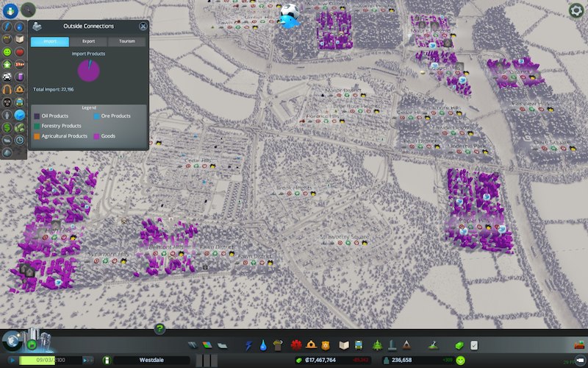
Task: Open the Water and Sewage menu
Action: 262,344
